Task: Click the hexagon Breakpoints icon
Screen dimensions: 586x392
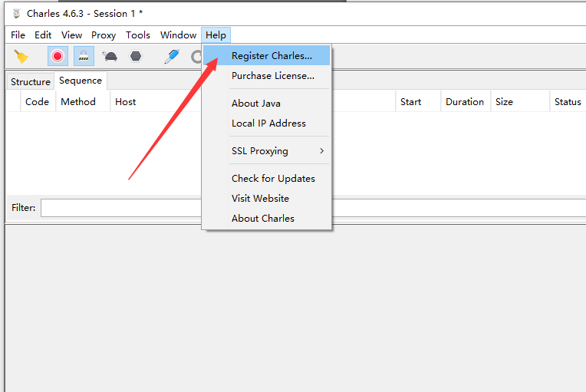Action: (136, 56)
